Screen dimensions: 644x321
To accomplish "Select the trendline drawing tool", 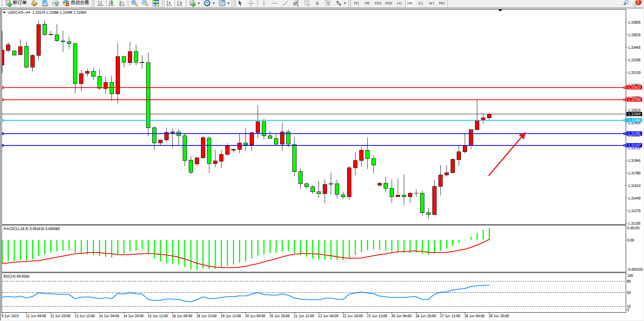I will 285,3.
